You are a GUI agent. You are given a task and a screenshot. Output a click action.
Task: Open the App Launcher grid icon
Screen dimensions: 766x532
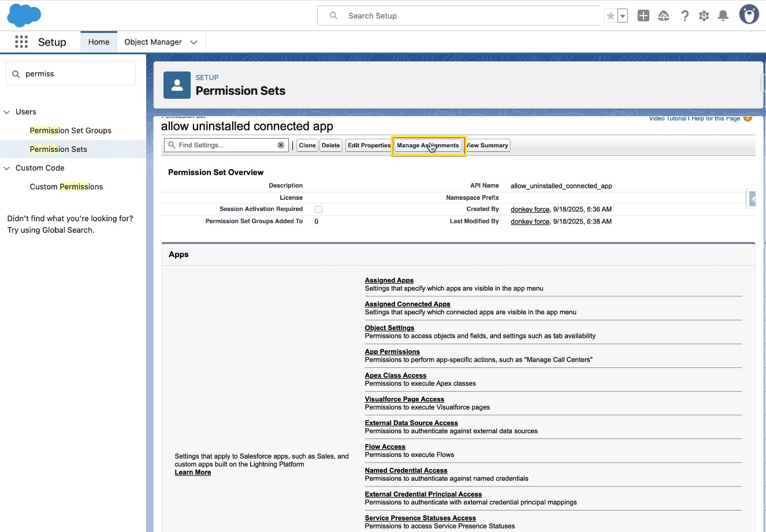pyautogui.click(x=21, y=42)
